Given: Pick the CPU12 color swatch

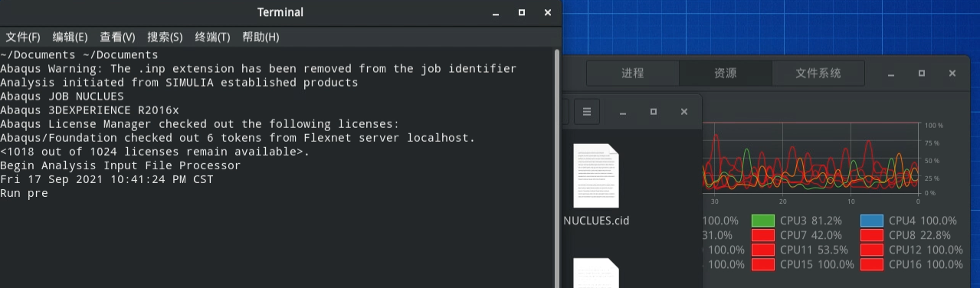Looking at the screenshot, I should click(872, 250).
